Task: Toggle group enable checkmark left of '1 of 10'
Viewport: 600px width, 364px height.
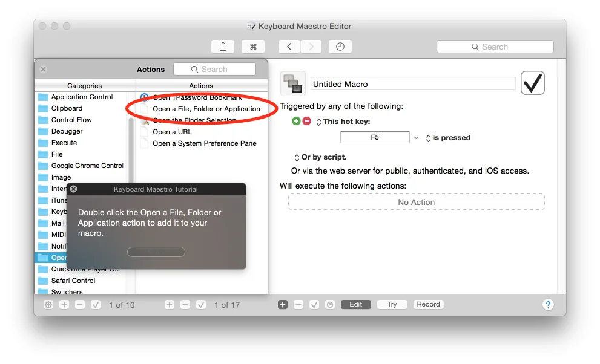Action: [96, 305]
